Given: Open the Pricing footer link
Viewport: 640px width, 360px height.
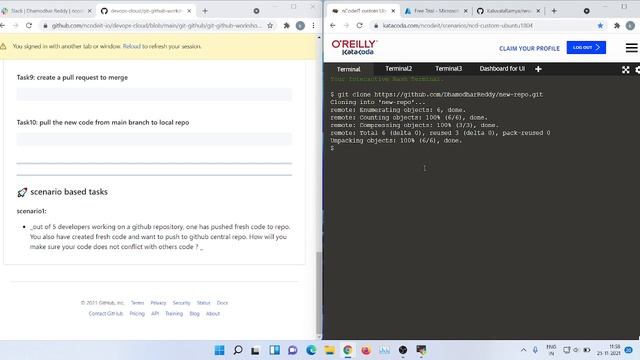Looking at the screenshot, I should (x=137, y=313).
